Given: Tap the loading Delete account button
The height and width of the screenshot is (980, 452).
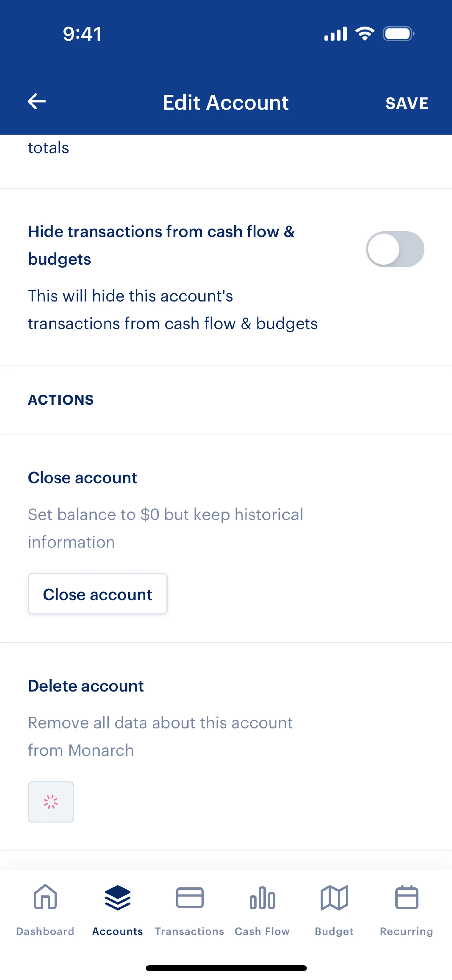Looking at the screenshot, I should (51, 802).
